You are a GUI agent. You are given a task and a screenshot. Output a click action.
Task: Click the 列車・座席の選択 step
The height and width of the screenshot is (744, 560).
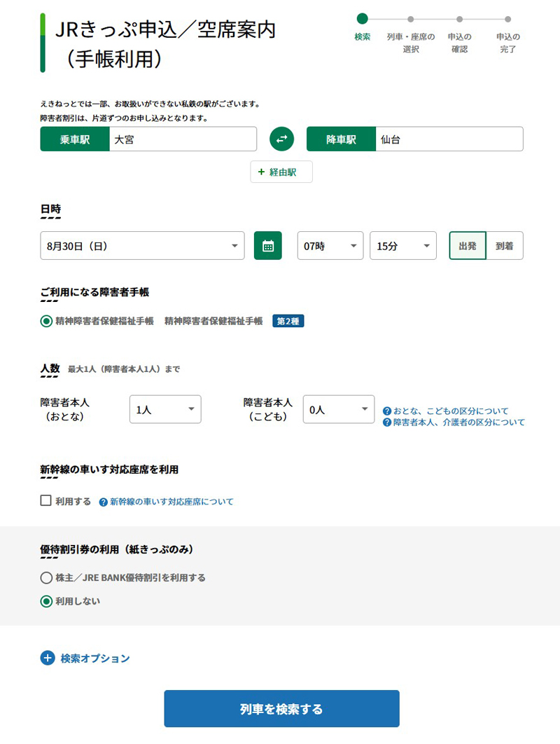411,43
